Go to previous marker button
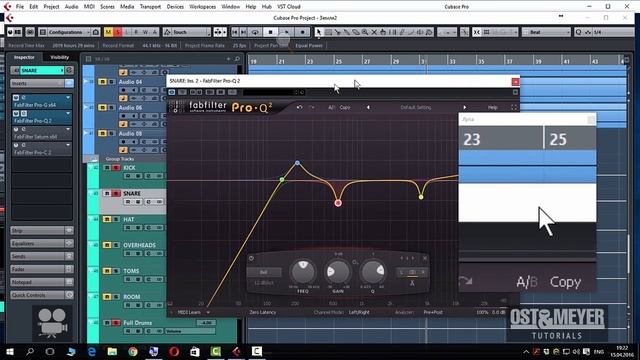Image resolution: width=640 pixels, height=360 pixels. (x=235, y=32)
